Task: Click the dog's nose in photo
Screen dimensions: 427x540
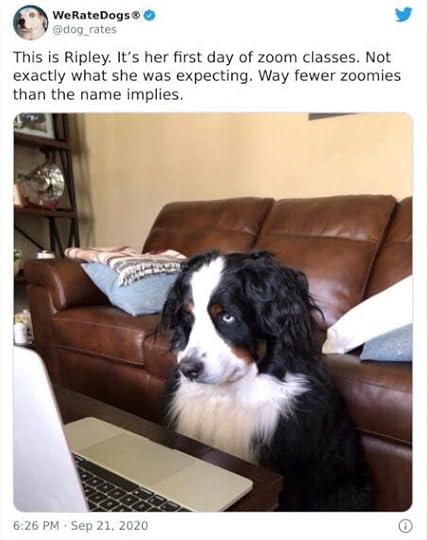Action: click(191, 369)
